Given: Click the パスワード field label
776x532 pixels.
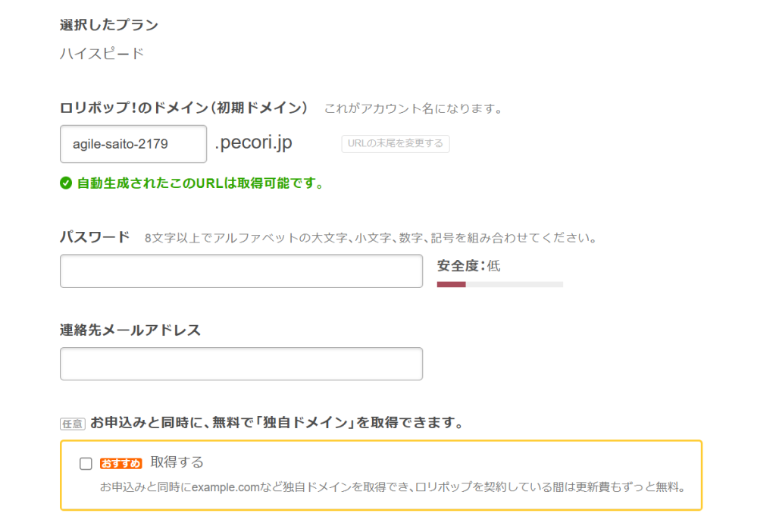Looking at the screenshot, I should [95, 237].
